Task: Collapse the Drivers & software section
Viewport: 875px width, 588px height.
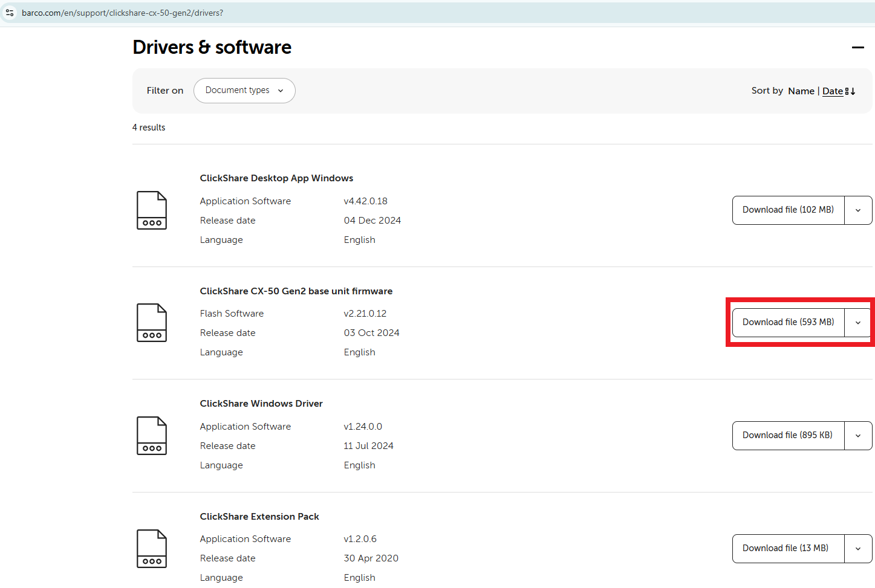Action: click(857, 47)
